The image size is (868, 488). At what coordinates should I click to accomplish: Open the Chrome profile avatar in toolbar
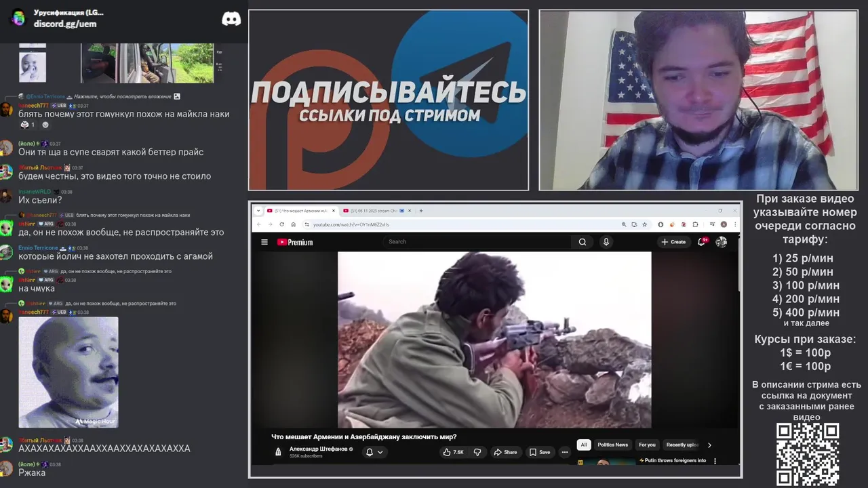pyautogui.click(x=724, y=224)
